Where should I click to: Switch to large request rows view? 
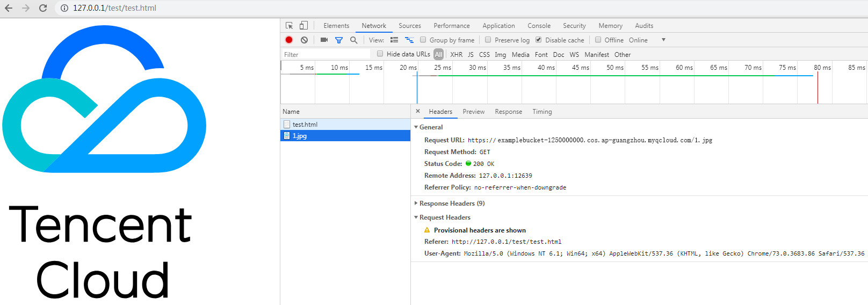tap(394, 40)
